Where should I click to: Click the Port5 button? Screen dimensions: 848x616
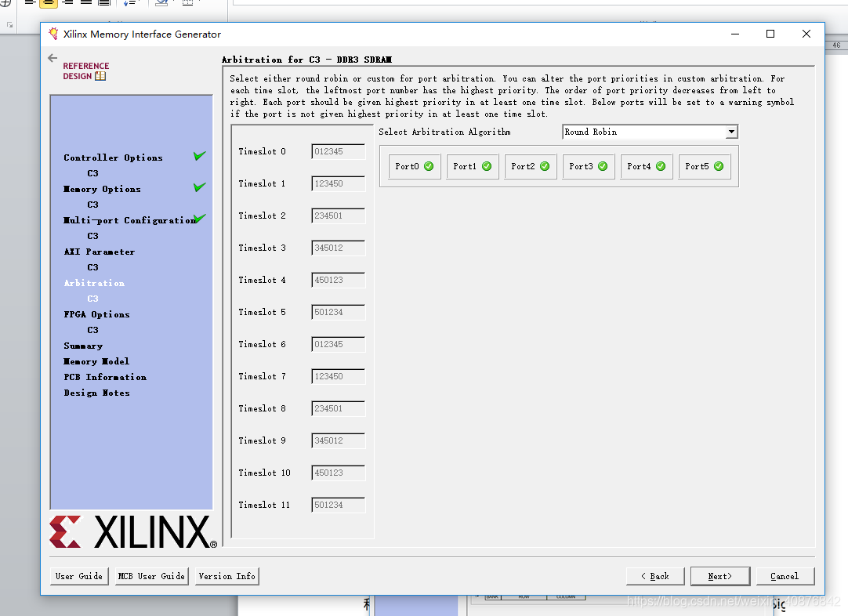(705, 167)
